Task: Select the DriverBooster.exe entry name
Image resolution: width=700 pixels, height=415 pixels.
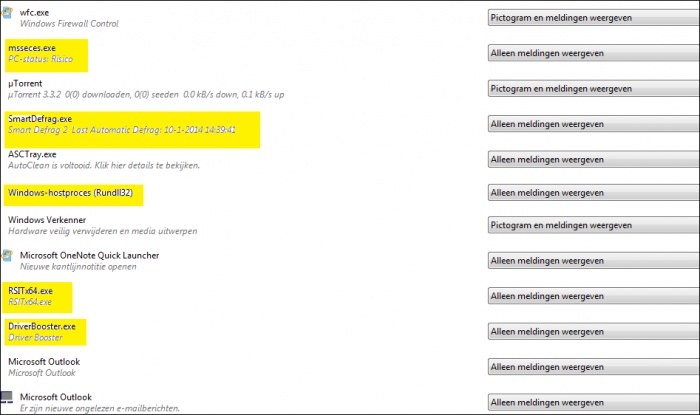Action: pos(42,327)
